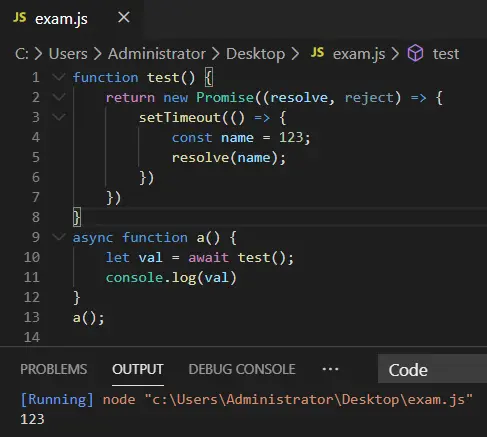Close the exam.js editor tab
Image resolution: width=487 pixels, height=437 pixels.
click(x=124, y=17)
